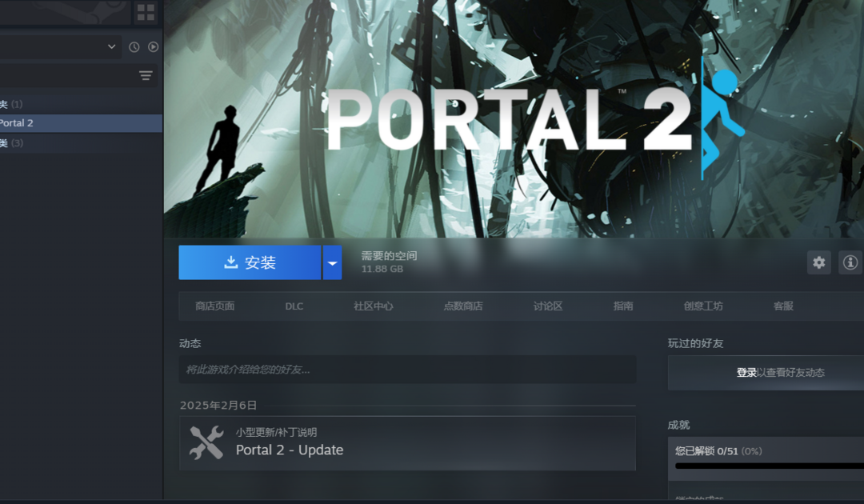This screenshot has width=864, height=504.
Task: Click the recent activity clock icon
Action: pyautogui.click(x=134, y=47)
